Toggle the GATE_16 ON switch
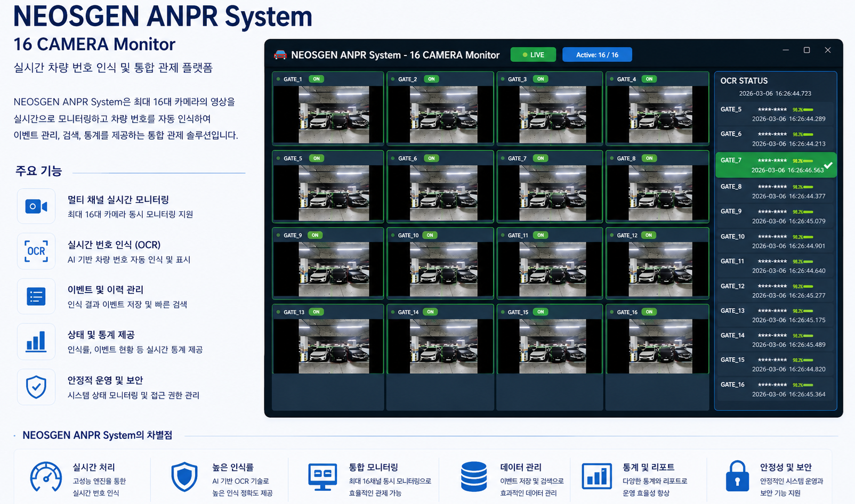 (x=649, y=312)
